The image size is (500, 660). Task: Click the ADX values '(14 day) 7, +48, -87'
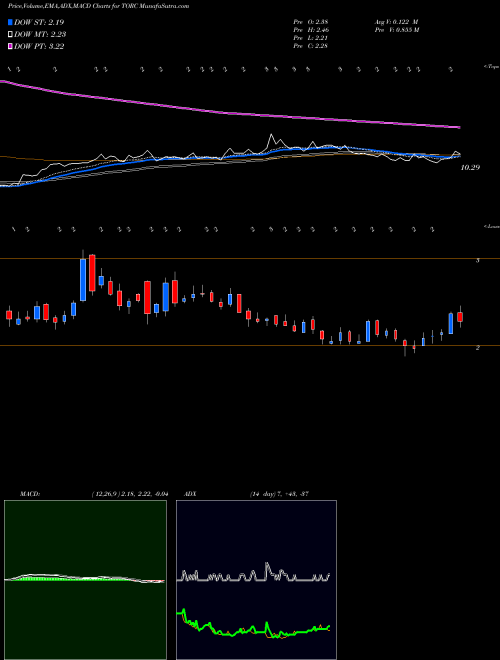pyautogui.click(x=278, y=494)
